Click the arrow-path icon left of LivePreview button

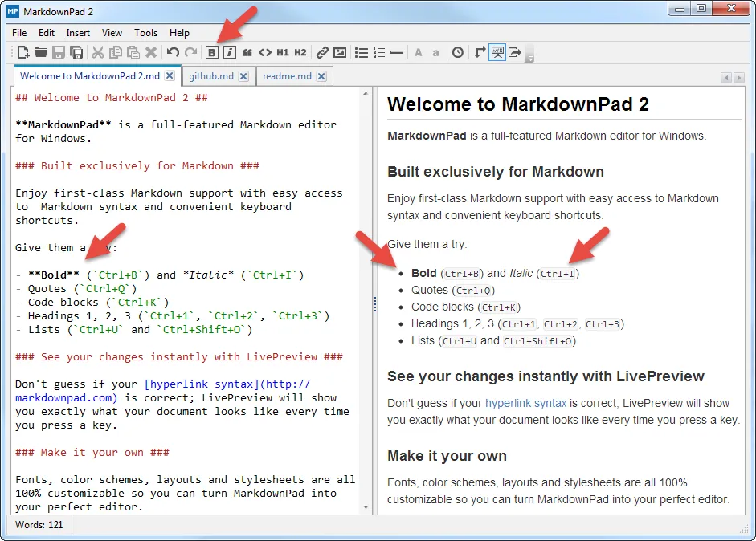coord(480,52)
